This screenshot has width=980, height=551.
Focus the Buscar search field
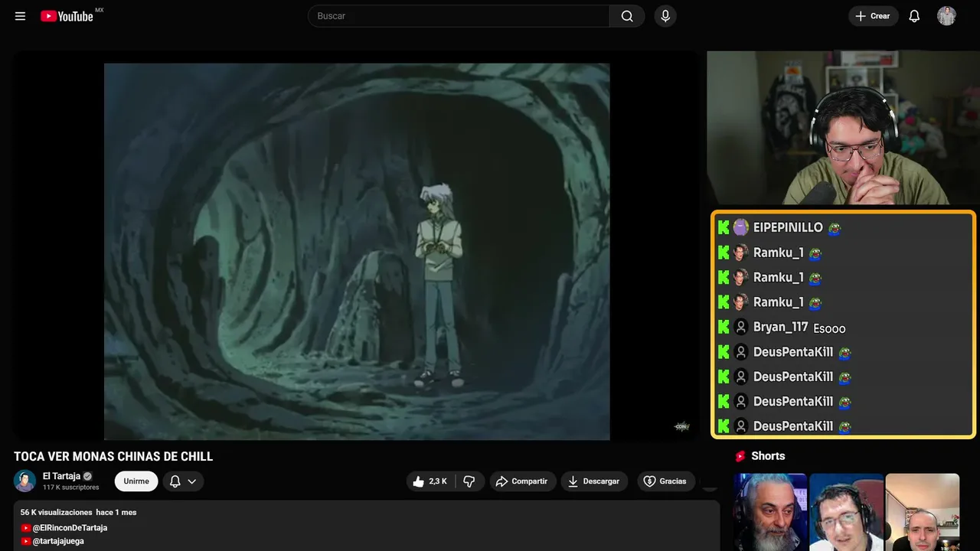[459, 16]
